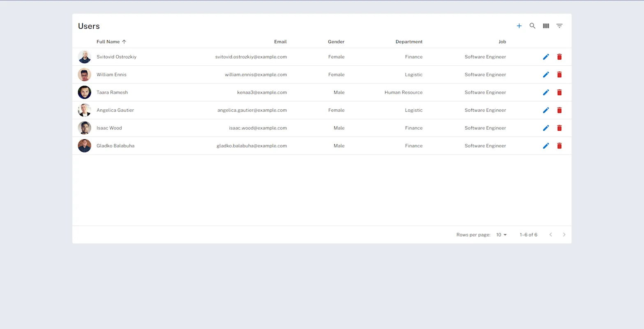This screenshot has width=644, height=329.
Task: Edit Taara Ramesh with pencil icon
Action: pos(546,92)
